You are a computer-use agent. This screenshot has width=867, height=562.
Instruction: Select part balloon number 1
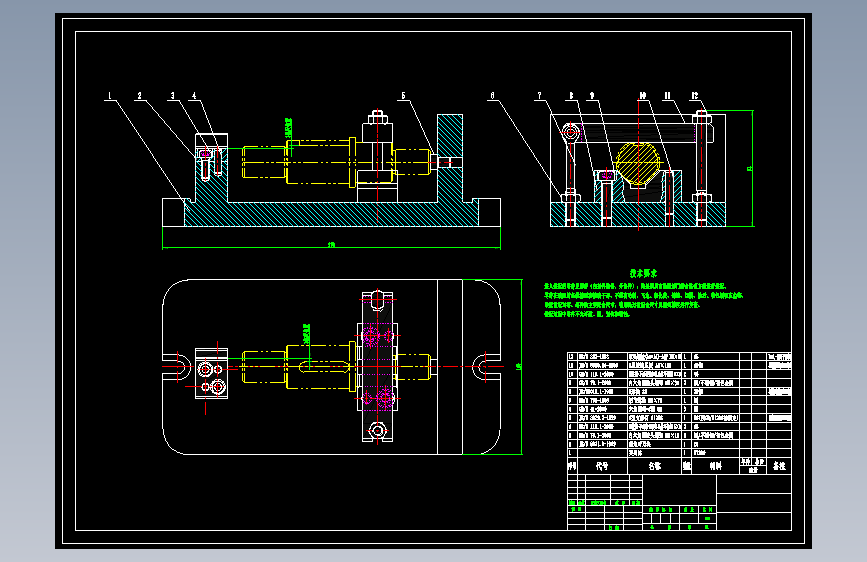(109, 96)
